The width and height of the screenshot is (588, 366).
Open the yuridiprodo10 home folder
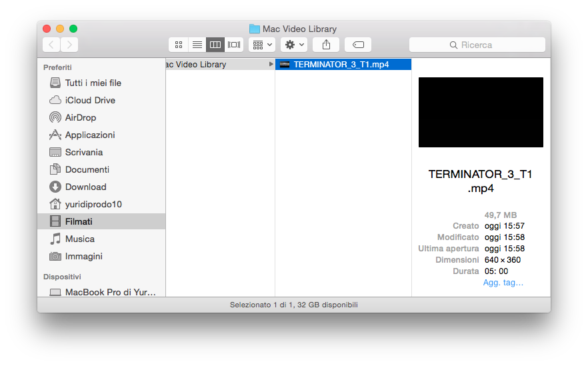pyautogui.click(x=101, y=204)
